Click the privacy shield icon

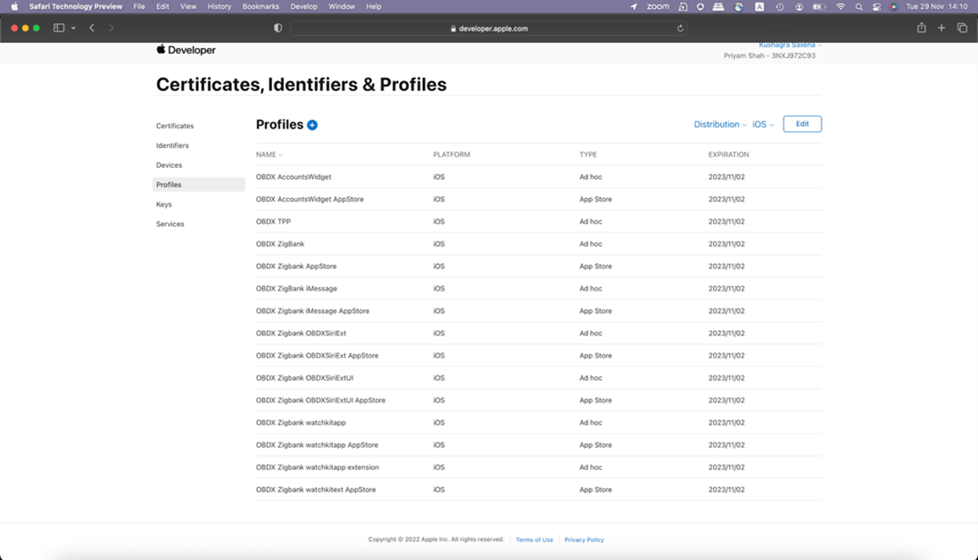point(278,29)
